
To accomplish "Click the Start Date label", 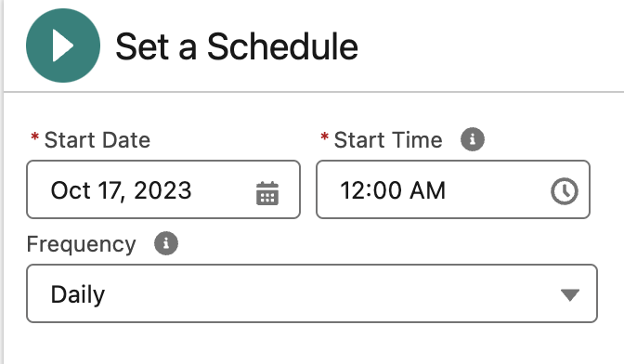I will tap(97, 140).
